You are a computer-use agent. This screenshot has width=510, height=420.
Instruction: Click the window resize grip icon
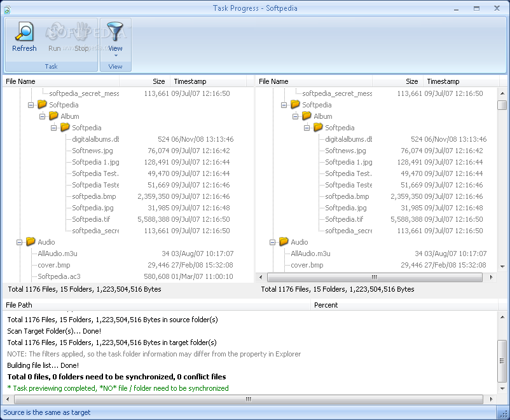504,413
